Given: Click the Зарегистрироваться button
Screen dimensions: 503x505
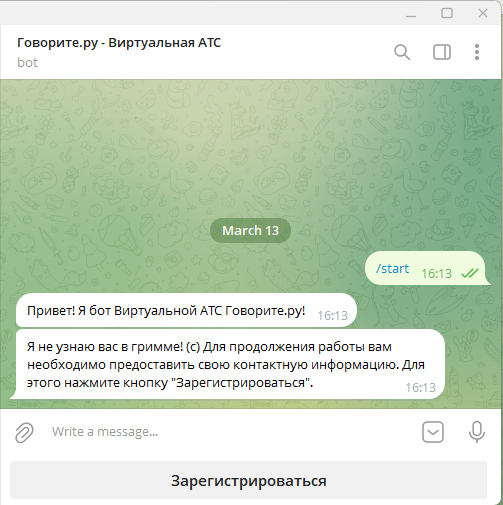Looking at the screenshot, I should pos(249,480).
